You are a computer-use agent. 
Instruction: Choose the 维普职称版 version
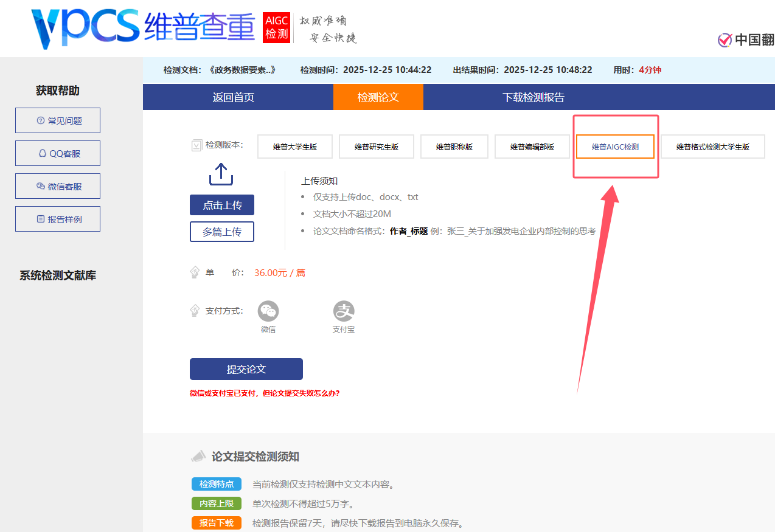[x=454, y=147]
